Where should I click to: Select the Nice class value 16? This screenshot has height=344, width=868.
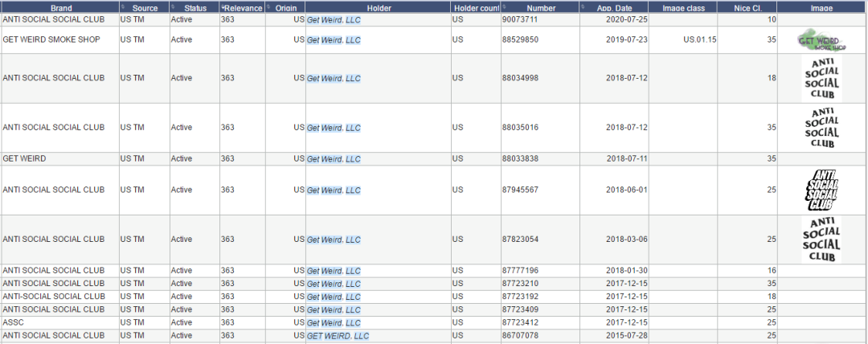pyautogui.click(x=772, y=270)
